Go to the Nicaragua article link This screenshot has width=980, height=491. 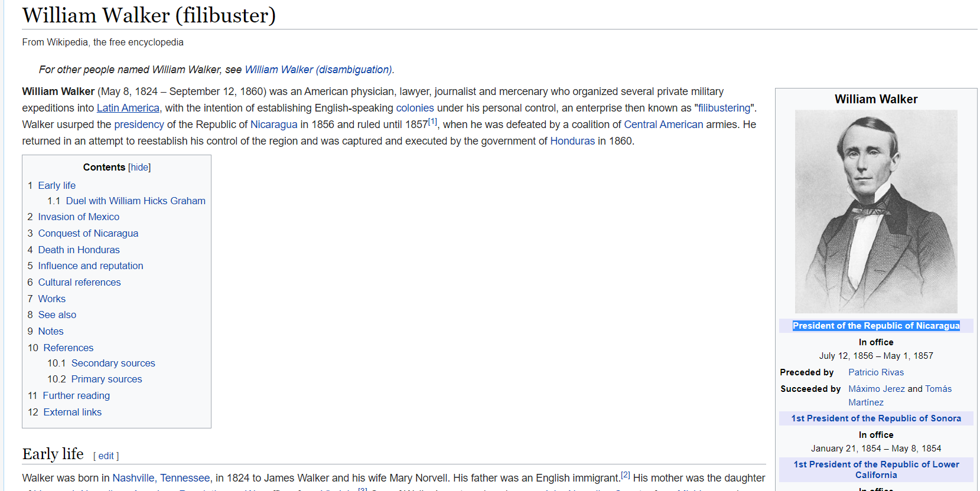[x=274, y=125]
